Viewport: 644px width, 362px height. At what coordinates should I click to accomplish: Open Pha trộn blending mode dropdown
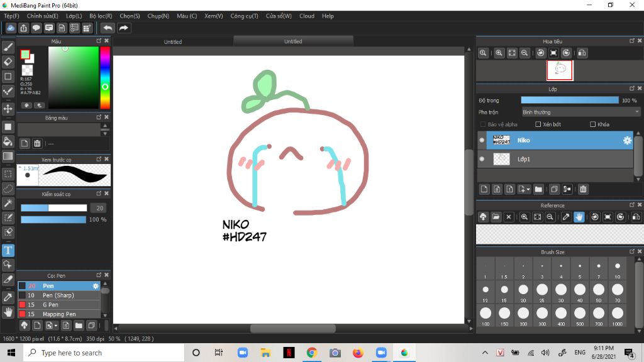[x=580, y=112]
